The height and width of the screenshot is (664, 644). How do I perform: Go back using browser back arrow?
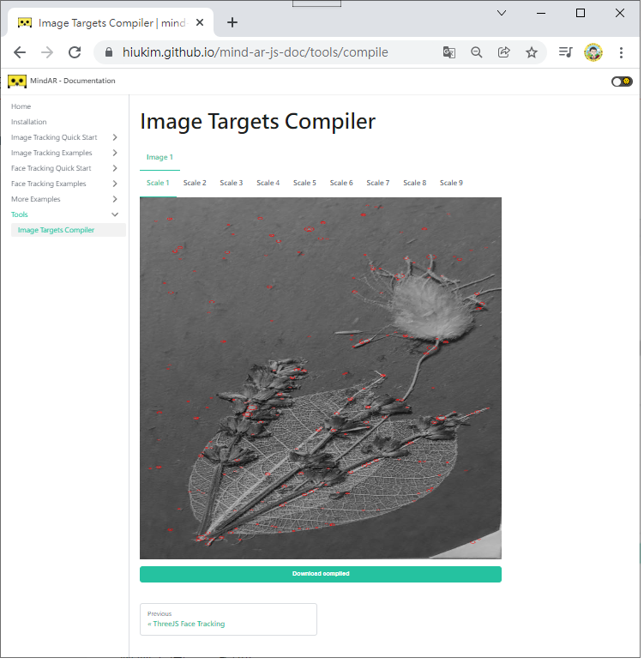point(20,52)
